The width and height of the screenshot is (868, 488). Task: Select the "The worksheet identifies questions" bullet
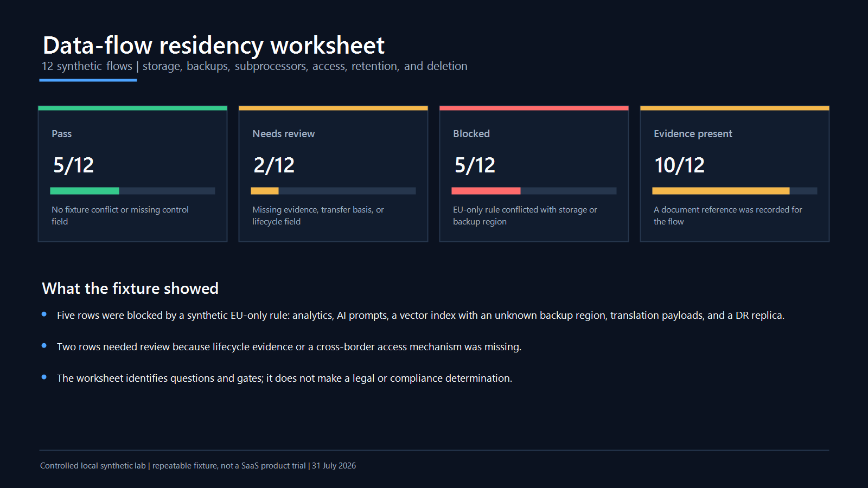click(284, 378)
